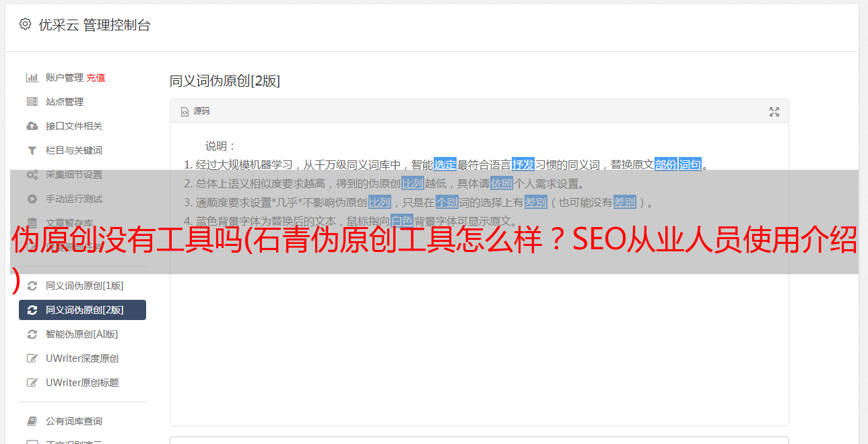Click the 源码 source code icon
Viewport: 868px width, 444px height.
185,112
